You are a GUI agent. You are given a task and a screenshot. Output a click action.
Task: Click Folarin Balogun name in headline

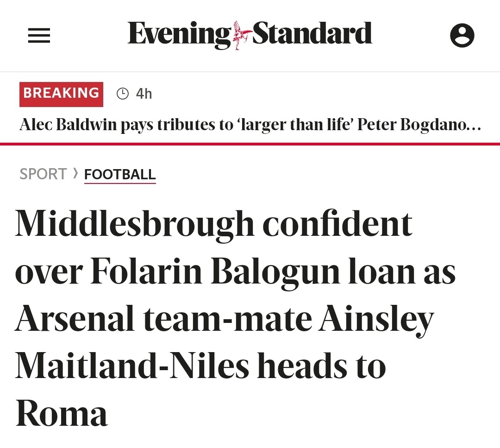216,271
